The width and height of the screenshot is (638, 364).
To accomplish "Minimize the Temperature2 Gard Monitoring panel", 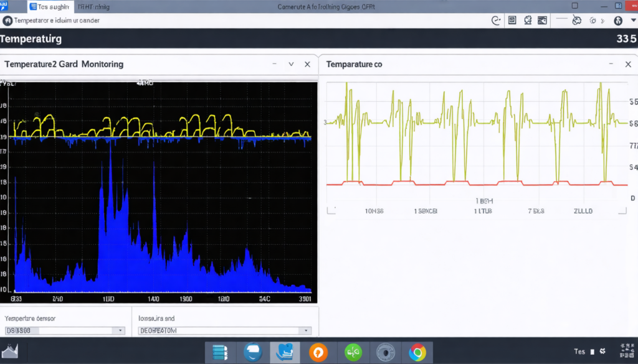I will coord(274,64).
